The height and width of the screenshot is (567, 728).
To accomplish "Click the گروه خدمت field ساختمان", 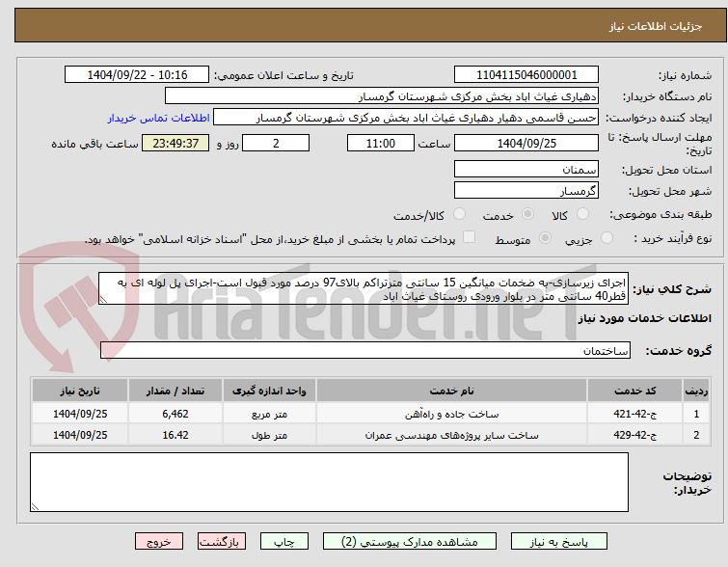I will click(x=364, y=351).
